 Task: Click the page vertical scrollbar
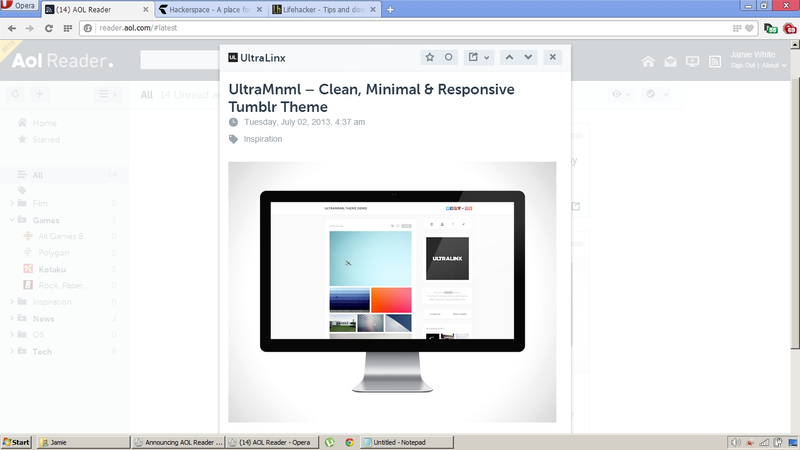[795, 214]
